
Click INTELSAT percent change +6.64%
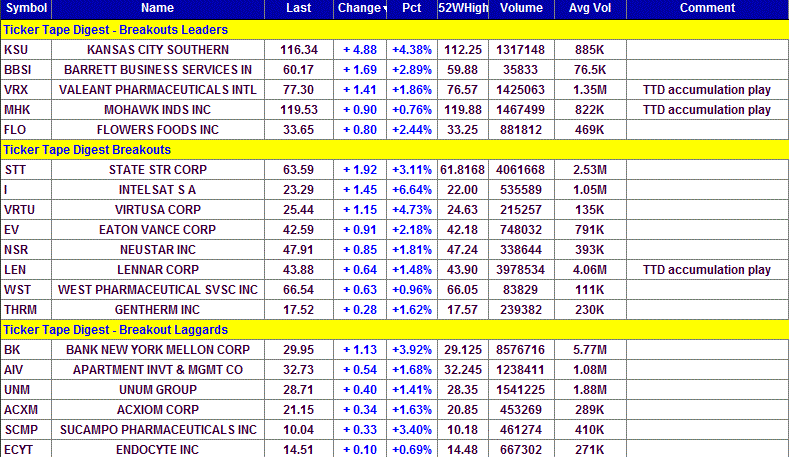pyautogui.click(x=412, y=190)
